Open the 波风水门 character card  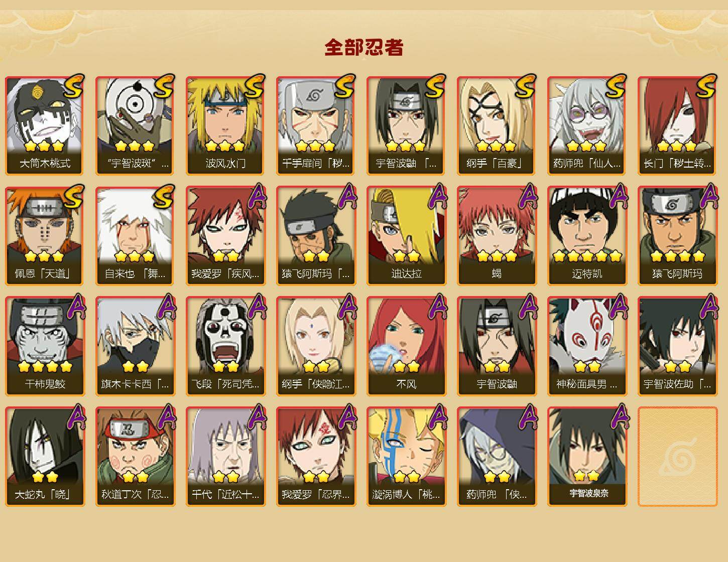[226, 125]
